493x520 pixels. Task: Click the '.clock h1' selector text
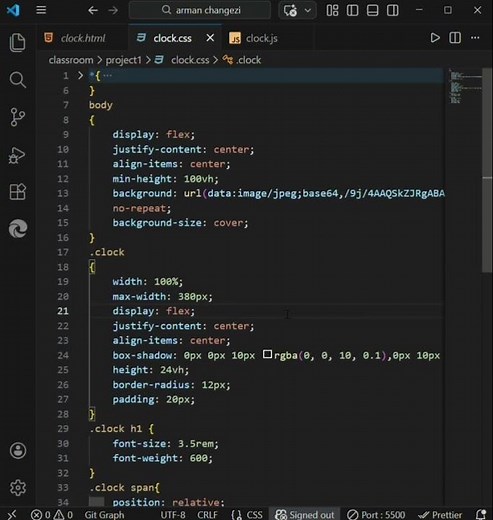(116, 429)
